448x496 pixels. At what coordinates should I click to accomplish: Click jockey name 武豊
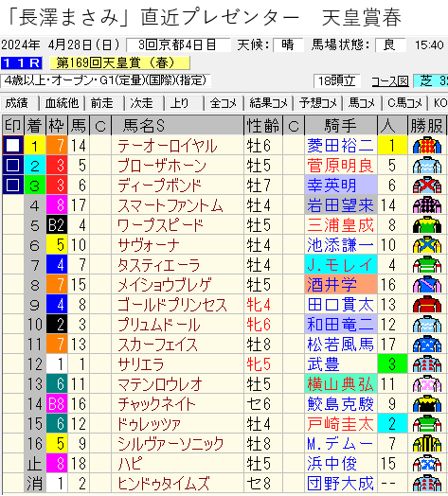(323, 364)
